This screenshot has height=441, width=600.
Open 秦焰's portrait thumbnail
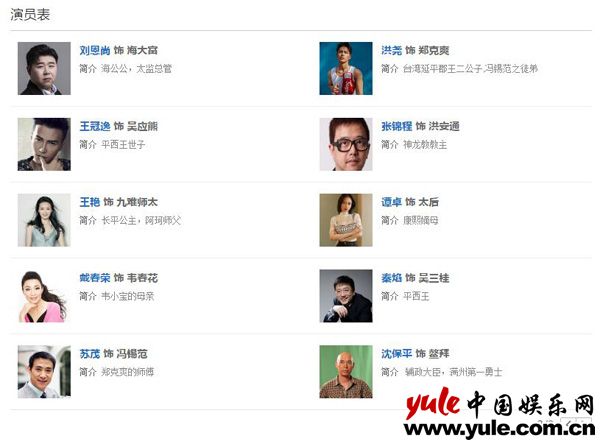pos(346,296)
